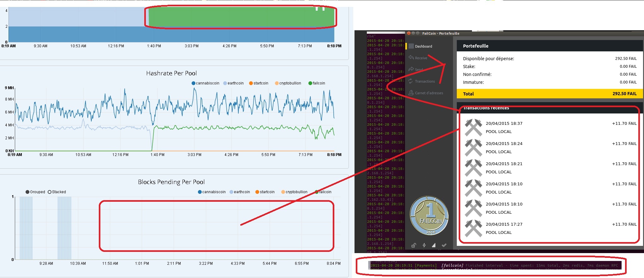Viewport: 644px width, 278px height.
Task: Click 1:40 PM label on hashrate chart axis
Action: click(157, 155)
